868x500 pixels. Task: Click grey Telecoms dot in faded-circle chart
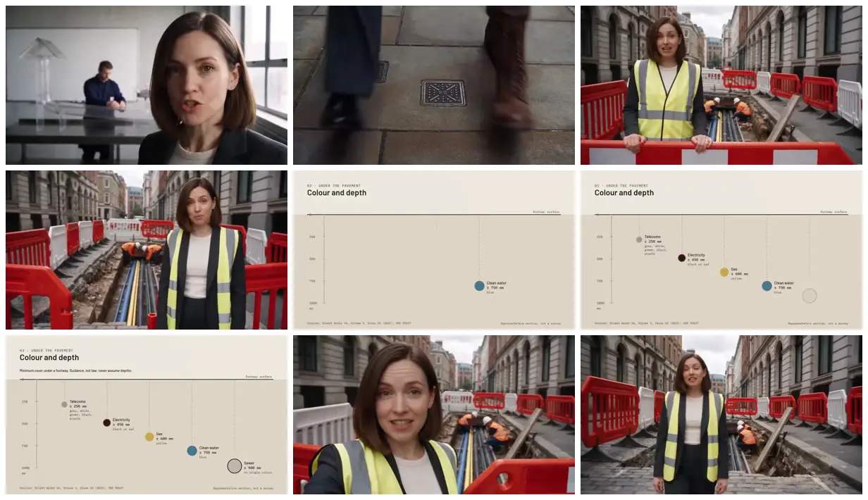[x=639, y=239]
